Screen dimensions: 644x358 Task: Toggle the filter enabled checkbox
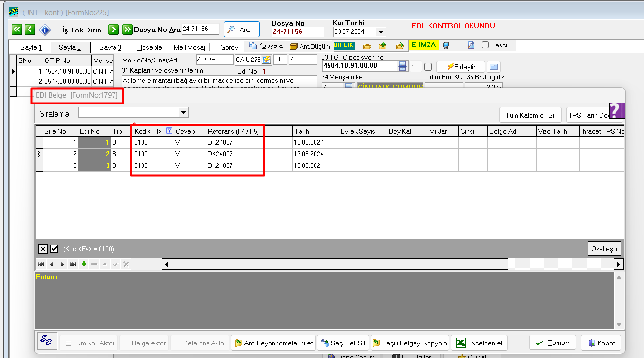tap(54, 249)
